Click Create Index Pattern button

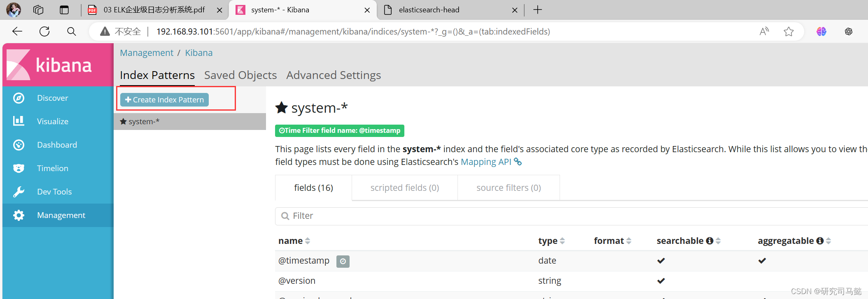[164, 100]
